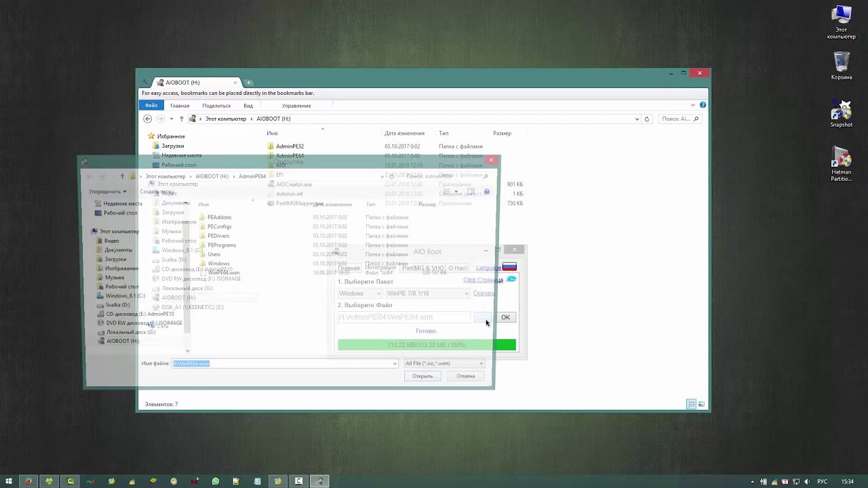The width and height of the screenshot is (868, 488).
Task: Select the Russian flag language icon in AIO Boot
Action: pyautogui.click(x=509, y=267)
